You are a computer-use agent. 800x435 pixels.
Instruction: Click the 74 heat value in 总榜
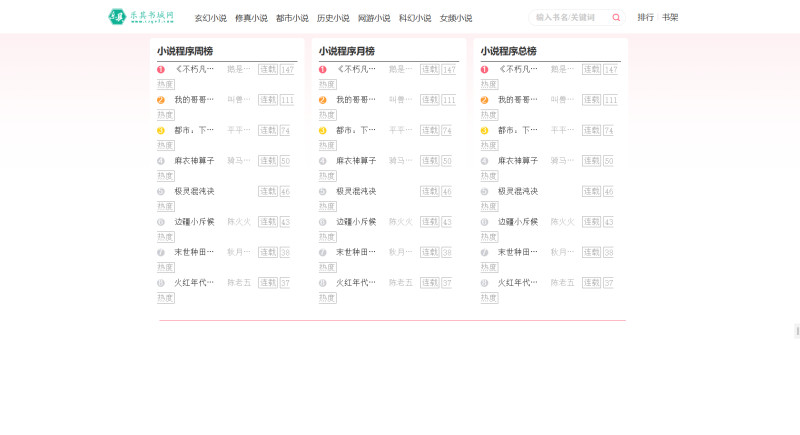(x=608, y=131)
